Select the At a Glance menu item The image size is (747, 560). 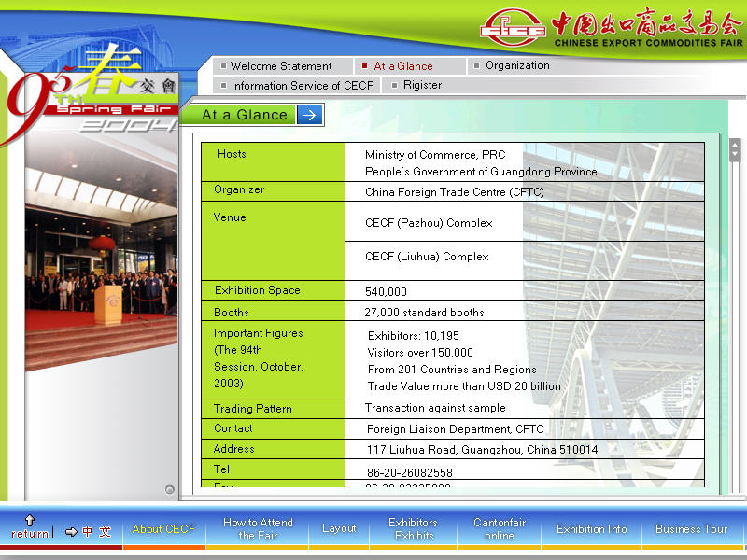coord(403,66)
